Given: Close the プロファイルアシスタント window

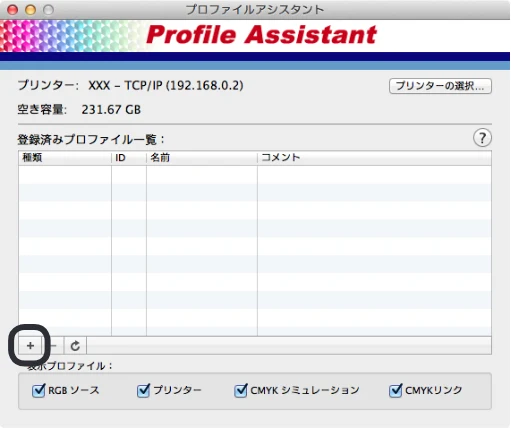Looking at the screenshot, I should tap(12, 10).
